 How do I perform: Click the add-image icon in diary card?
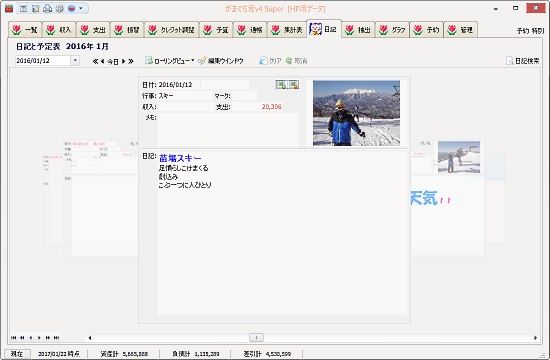[x=281, y=85]
